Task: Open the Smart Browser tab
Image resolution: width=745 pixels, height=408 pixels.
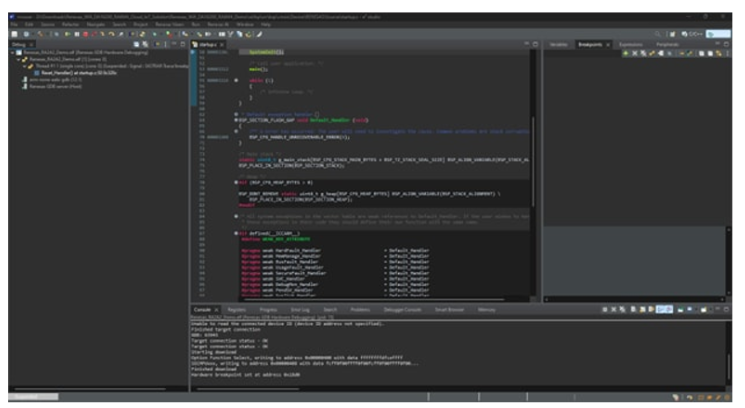Action: [449, 310]
